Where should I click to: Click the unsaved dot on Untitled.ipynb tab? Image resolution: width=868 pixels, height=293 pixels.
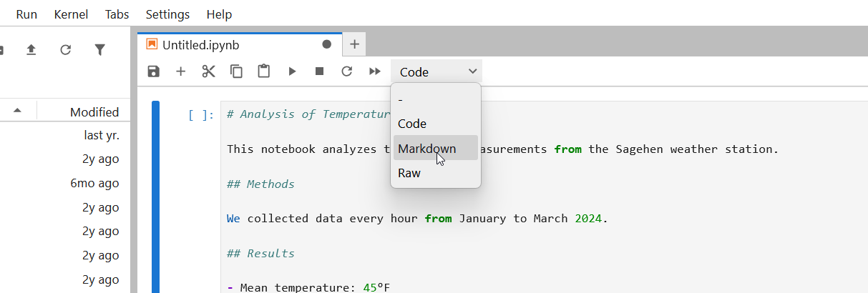point(327,44)
